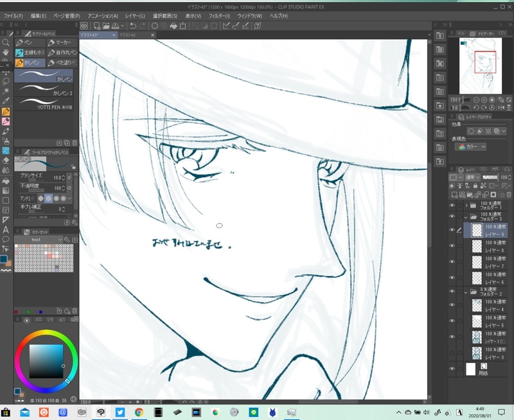Click rotate left in Navigator panel

pos(476,107)
